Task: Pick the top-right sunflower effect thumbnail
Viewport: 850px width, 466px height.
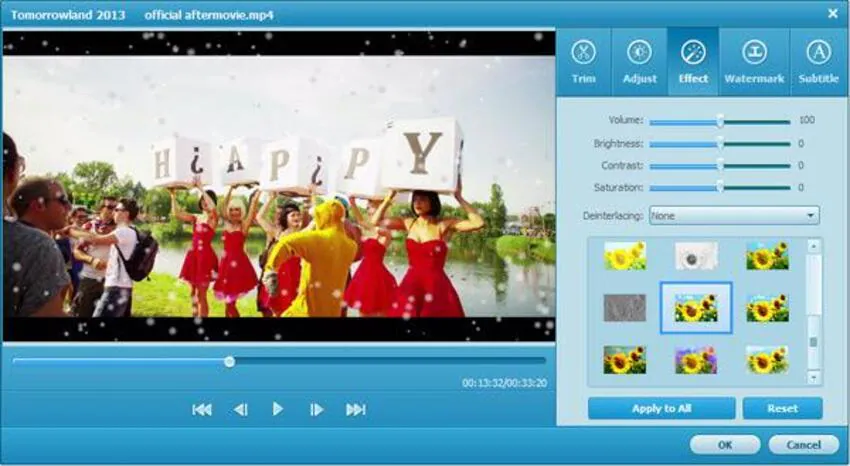Action: click(767, 256)
